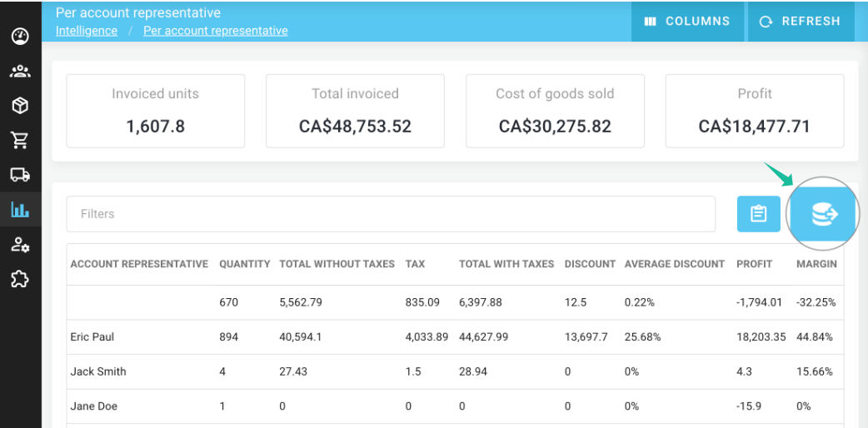Screen dimensions: 868x428
Task: Follow the Intelligence breadcrumb link
Action: coord(87,31)
